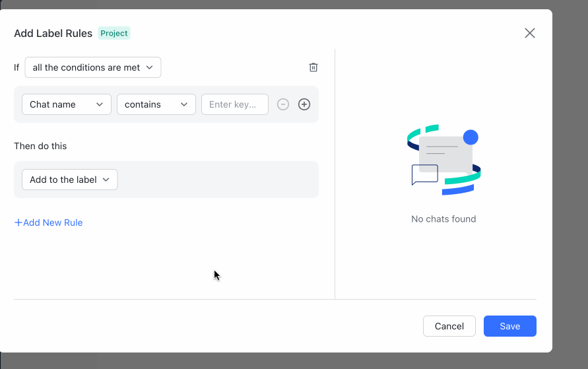The height and width of the screenshot is (369, 588).
Task: Click the "Then do this" heading
Action: coord(40,146)
